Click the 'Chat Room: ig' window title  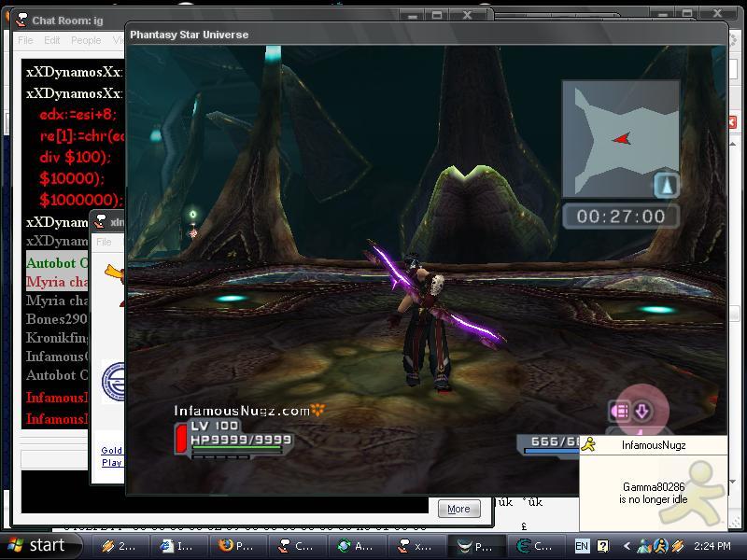(67, 21)
